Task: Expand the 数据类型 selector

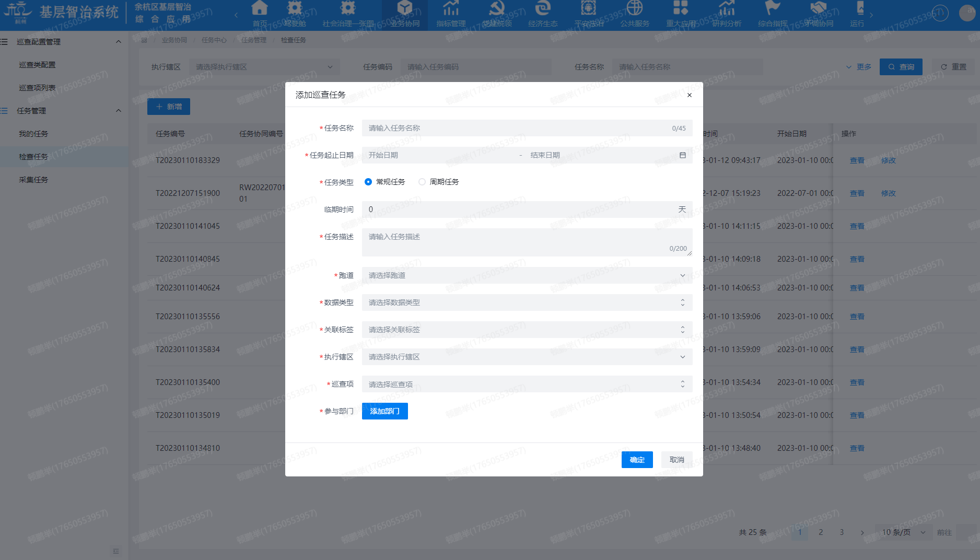Action: [527, 302]
